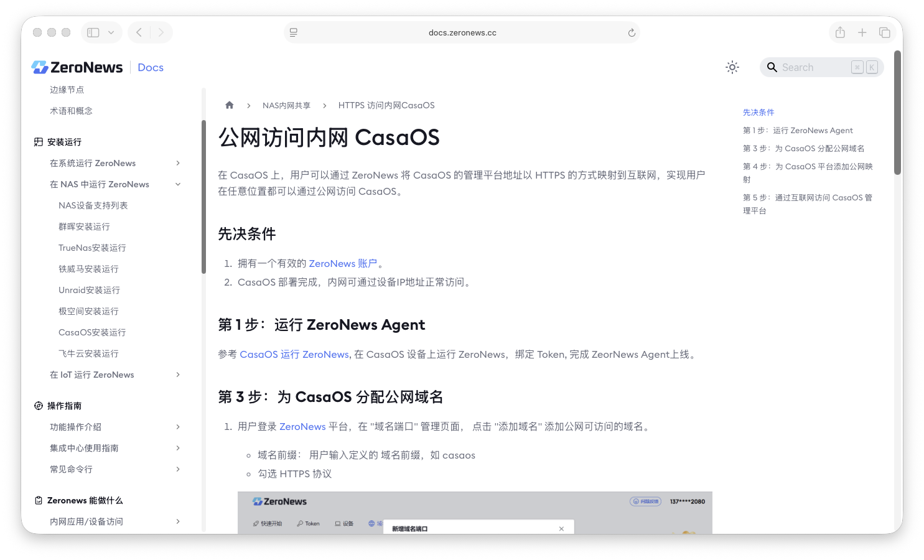Click the Zeronews 能做什么 clipboard icon
The image size is (924, 560).
(39, 500)
